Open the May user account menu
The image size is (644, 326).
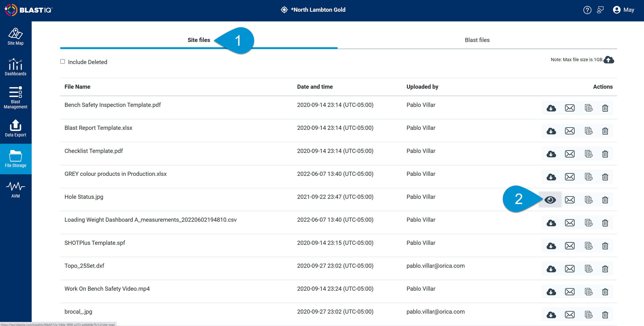[623, 10]
